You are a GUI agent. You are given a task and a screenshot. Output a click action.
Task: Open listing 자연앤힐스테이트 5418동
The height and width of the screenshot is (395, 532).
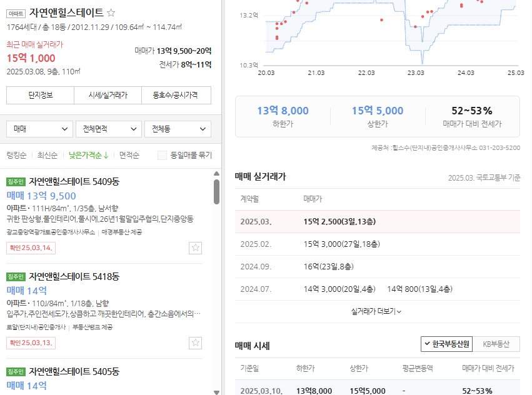74,277
